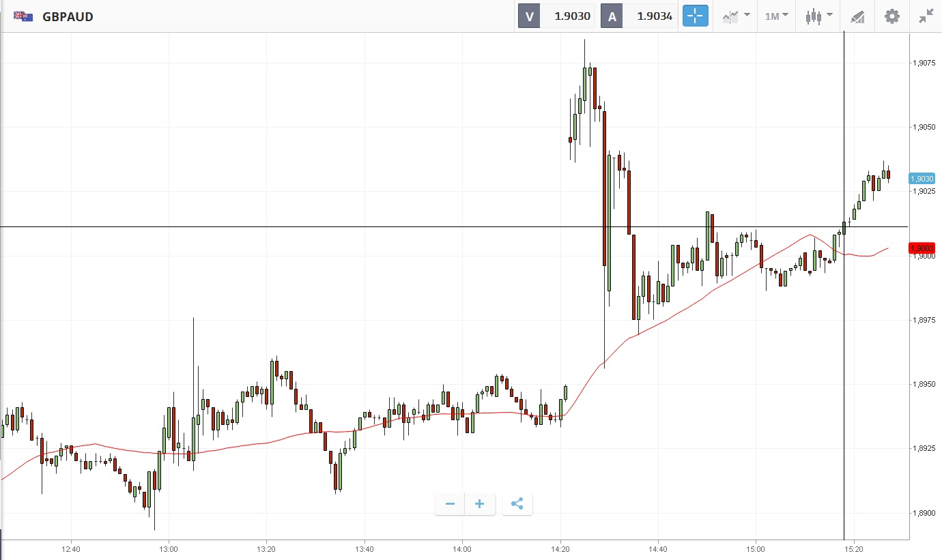
Task: Click the candlestick chart type icon
Action: point(812,16)
